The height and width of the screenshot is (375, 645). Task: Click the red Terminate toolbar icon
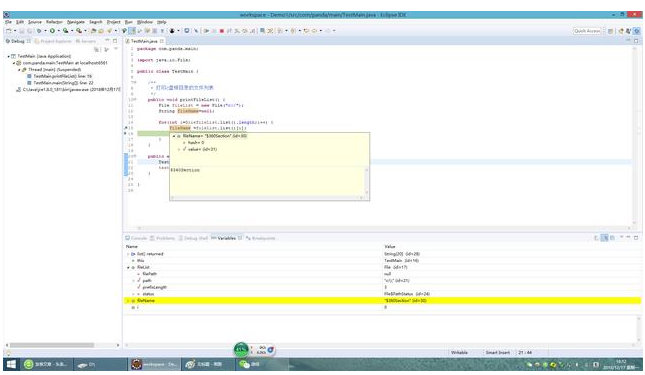coord(222,31)
